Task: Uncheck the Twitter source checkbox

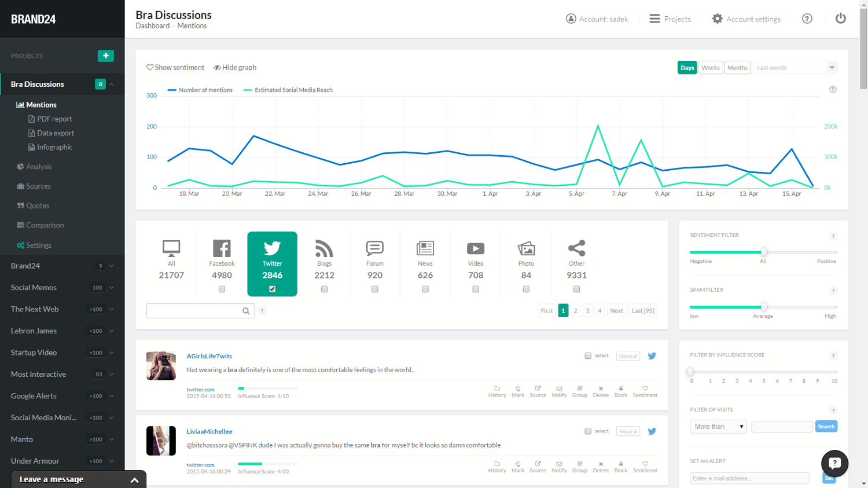Action: (272, 289)
